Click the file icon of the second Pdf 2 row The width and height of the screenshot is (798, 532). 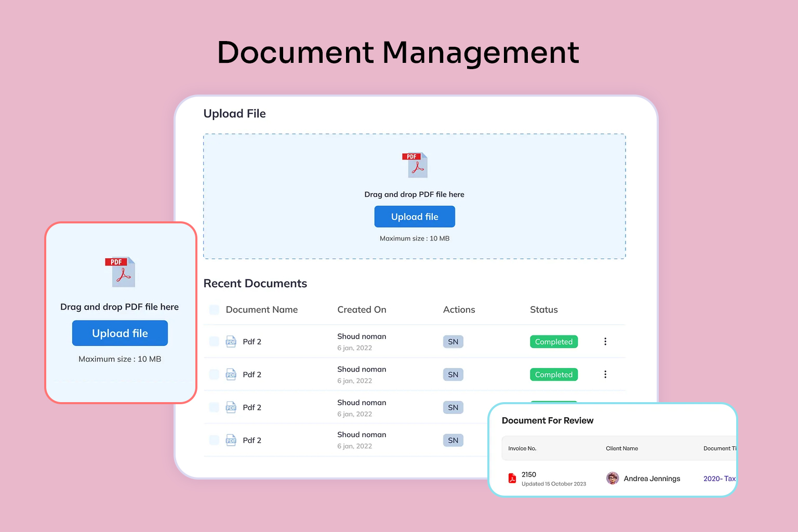pyautogui.click(x=231, y=375)
